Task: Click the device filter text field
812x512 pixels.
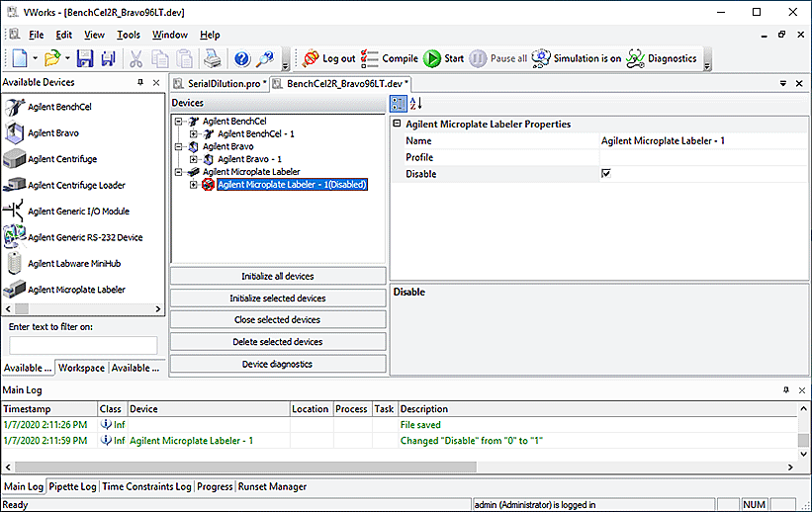Action: (83, 345)
